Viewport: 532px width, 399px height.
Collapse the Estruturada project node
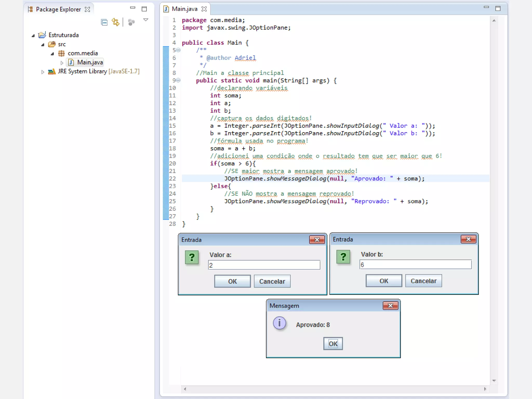(33, 36)
